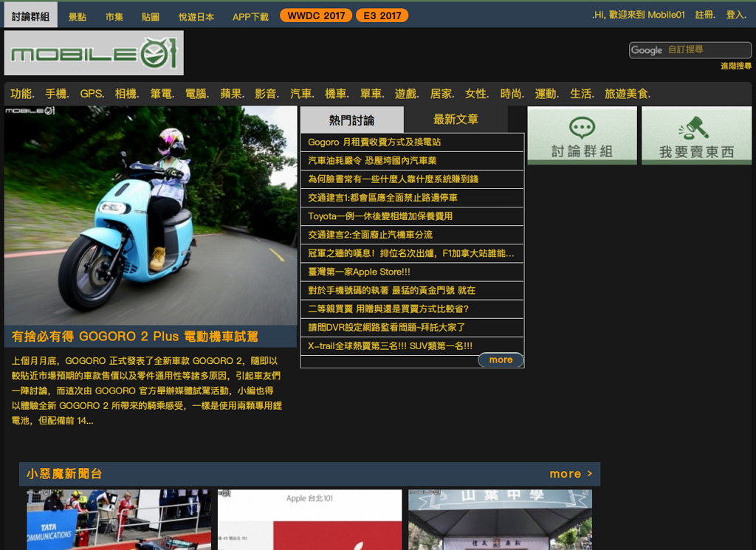Open topic 冠軍之牆的嘆息 F1加拿大站
This screenshot has width=756, height=550.
[412, 253]
